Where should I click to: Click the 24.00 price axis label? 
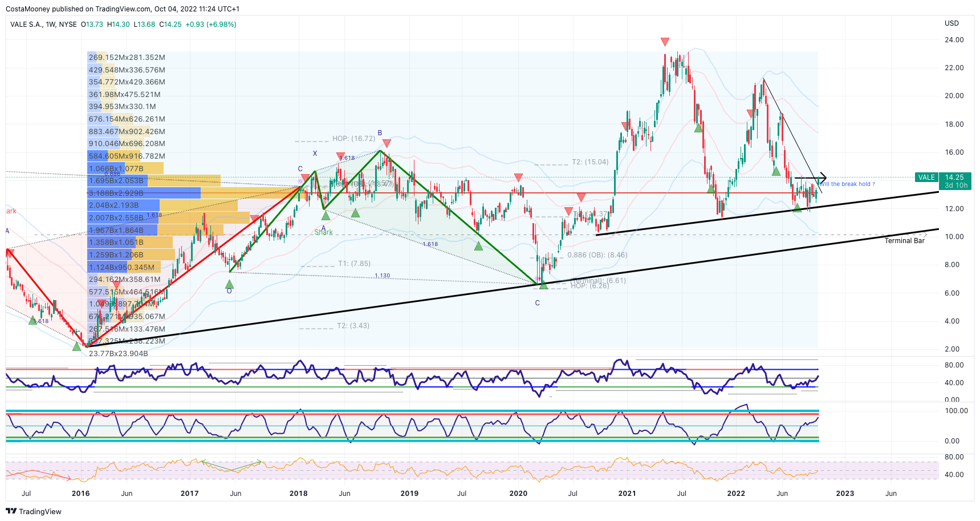[x=954, y=40]
